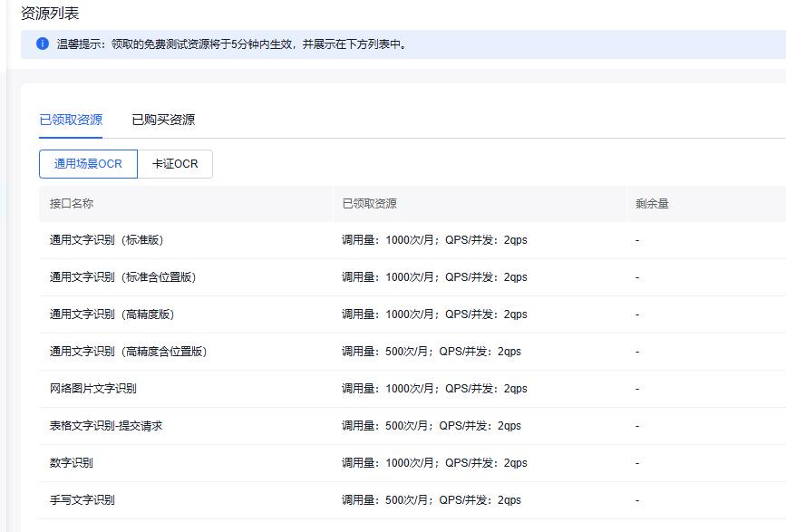Select the 通用文字识别（高精度含位置版） row
Viewport: 786px width, 532px height.
point(128,352)
